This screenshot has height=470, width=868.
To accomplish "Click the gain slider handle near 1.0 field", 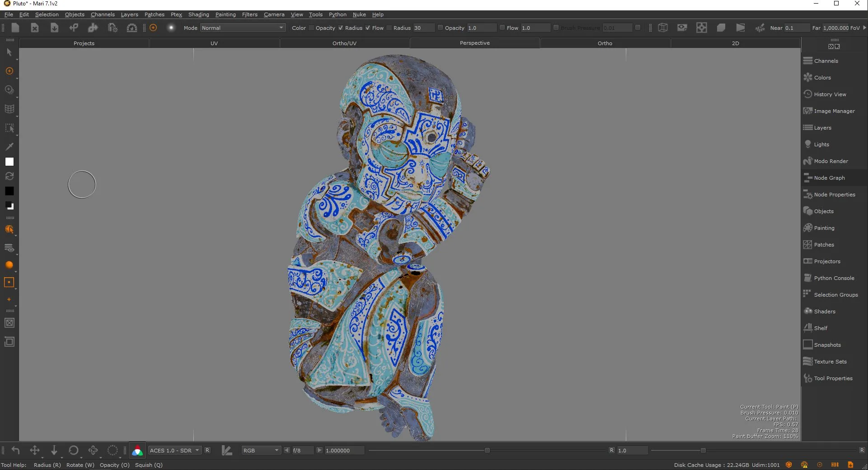I will coord(703,451).
